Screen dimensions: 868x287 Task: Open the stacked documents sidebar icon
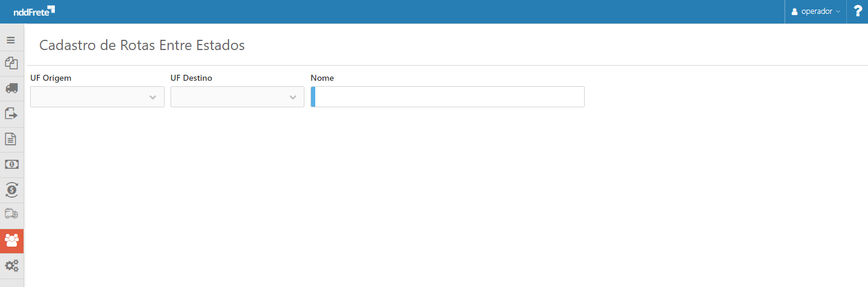(11, 63)
